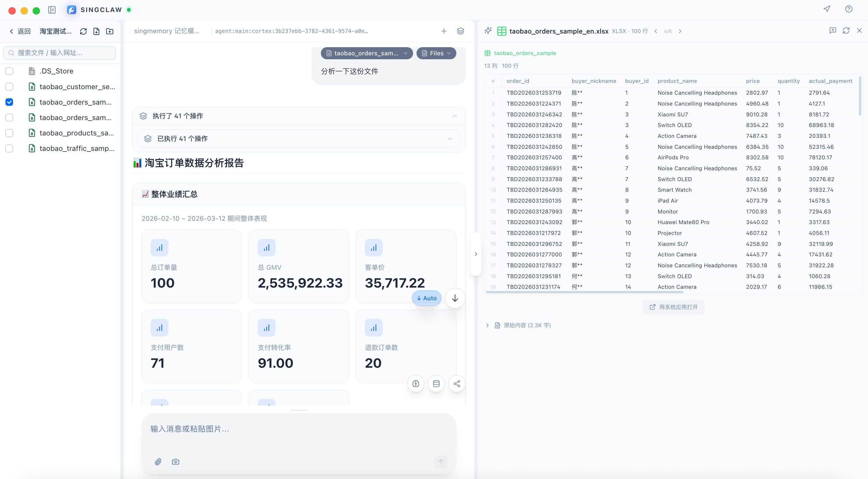Switch to the singmemory 记忆模 conversation tab

point(166,31)
